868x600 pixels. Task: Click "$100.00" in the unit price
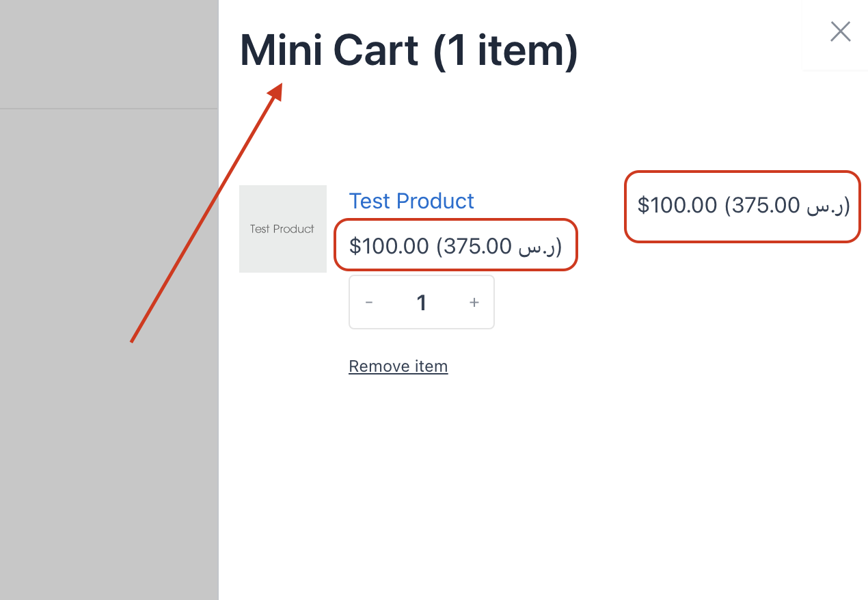tap(389, 245)
